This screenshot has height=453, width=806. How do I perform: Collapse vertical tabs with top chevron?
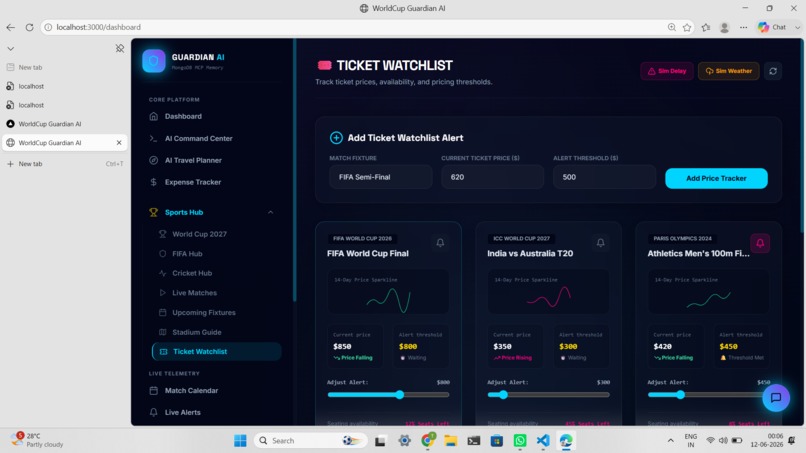pos(10,49)
